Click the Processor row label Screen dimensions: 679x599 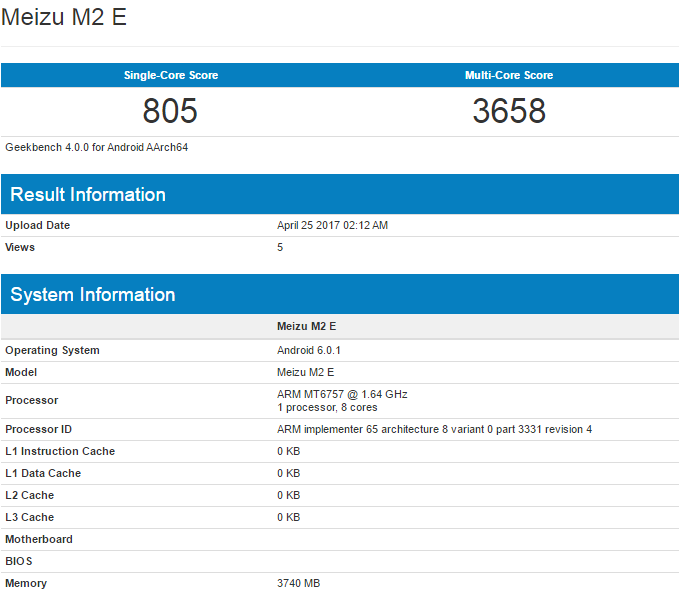pyautogui.click(x=32, y=401)
